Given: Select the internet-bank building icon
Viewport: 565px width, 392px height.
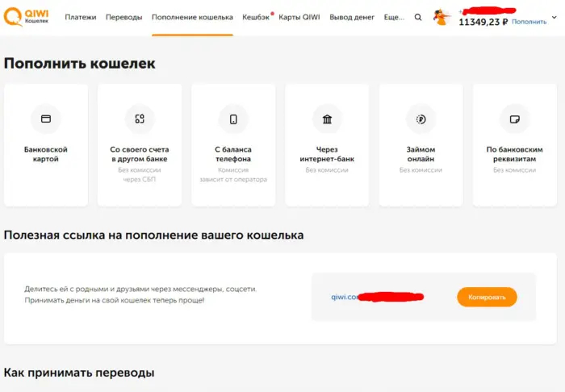Looking at the screenshot, I should tap(327, 119).
